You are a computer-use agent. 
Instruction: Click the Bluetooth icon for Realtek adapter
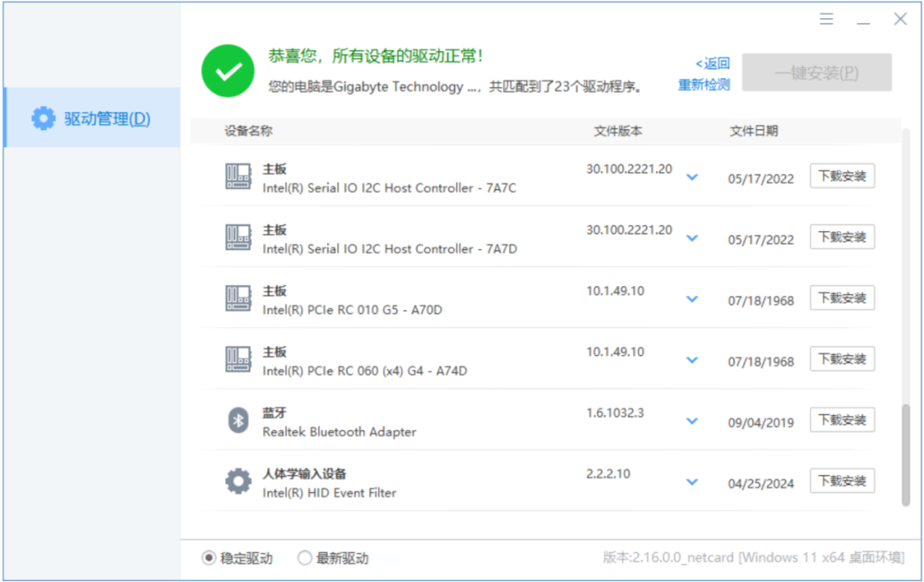tap(238, 420)
